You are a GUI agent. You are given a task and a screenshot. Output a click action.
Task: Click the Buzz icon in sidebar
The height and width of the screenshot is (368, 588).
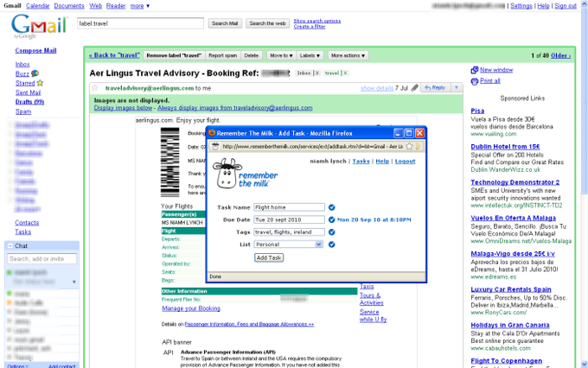(35, 73)
